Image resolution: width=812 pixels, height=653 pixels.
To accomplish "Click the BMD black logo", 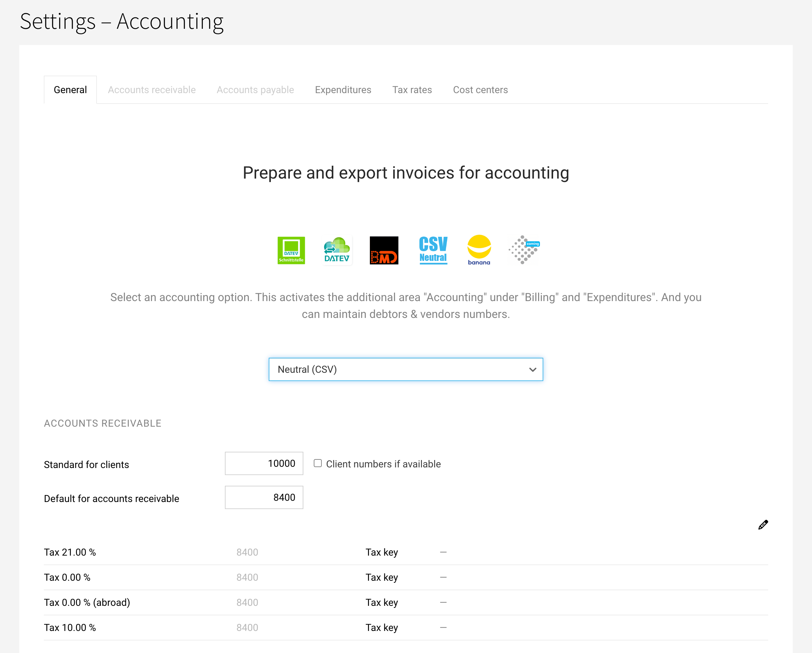I will click(384, 250).
